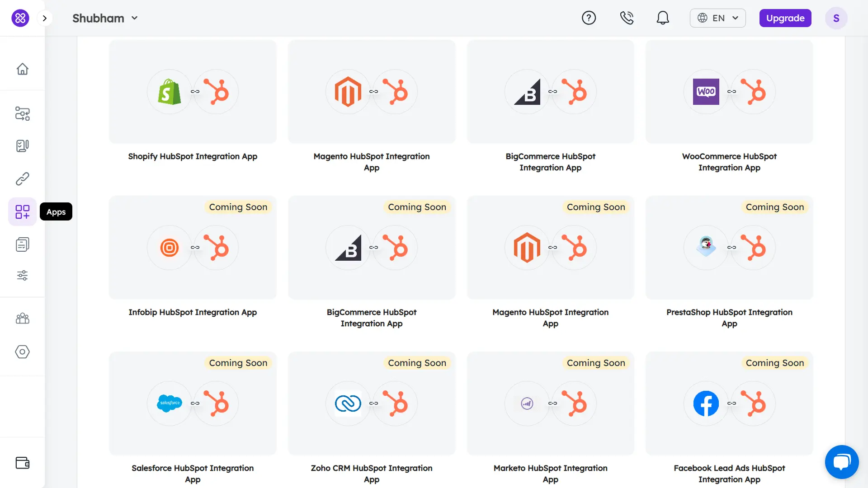The height and width of the screenshot is (488, 868).
Task: Click the Upgrade button
Action: (785, 18)
